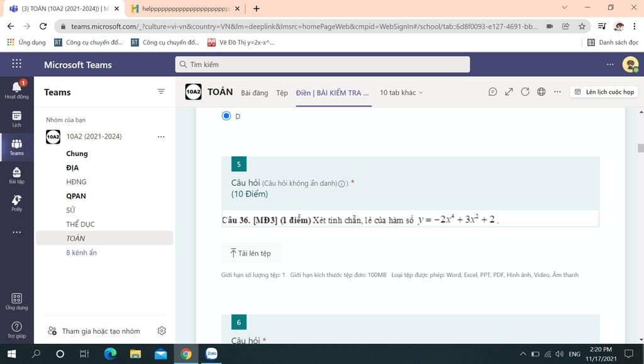Open the profile avatar menu

pyautogui.click(x=630, y=64)
